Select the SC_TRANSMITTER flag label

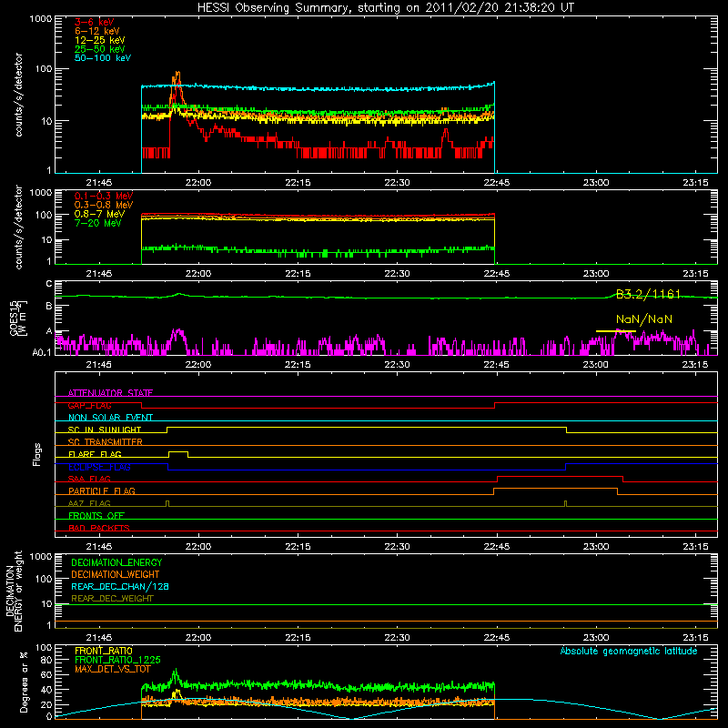click(x=105, y=442)
